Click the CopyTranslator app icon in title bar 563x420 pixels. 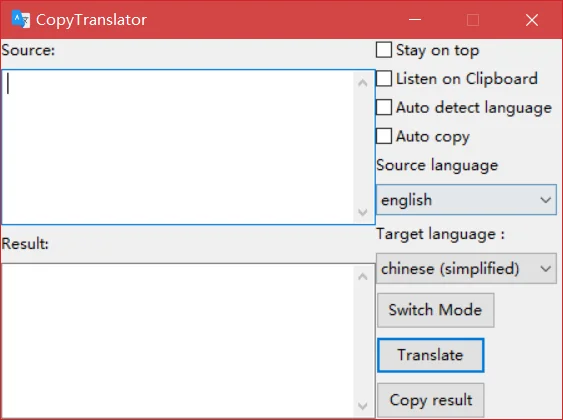point(20,19)
